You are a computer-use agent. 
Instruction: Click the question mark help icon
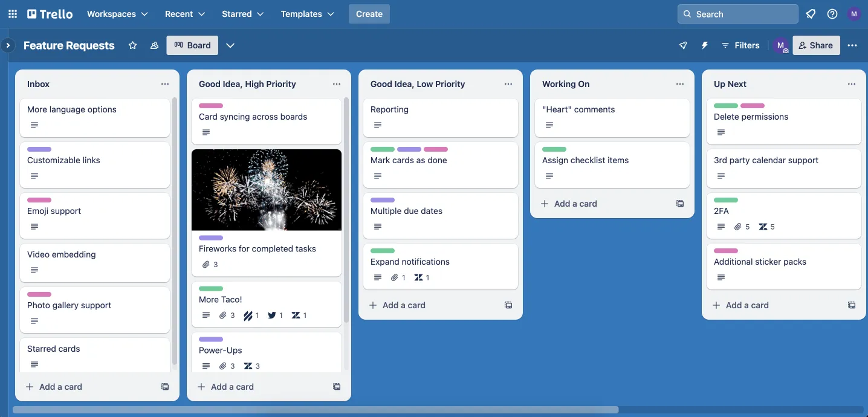click(x=832, y=13)
